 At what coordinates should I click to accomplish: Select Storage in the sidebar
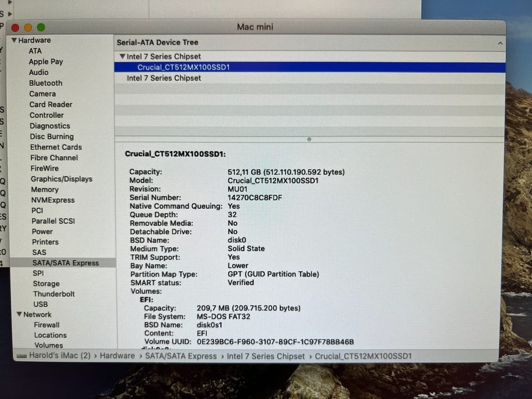(46, 284)
